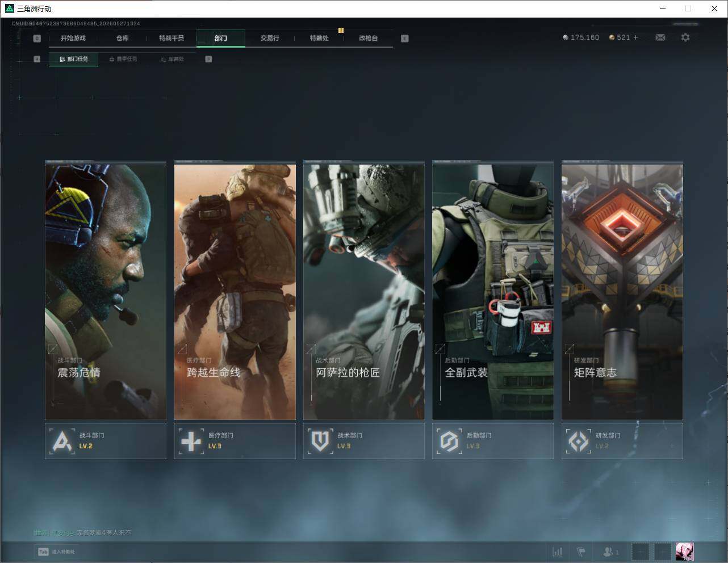Click the 研发部门 diamond icon
The height and width of the screenshot is (563, 728).
pos(579,441)
